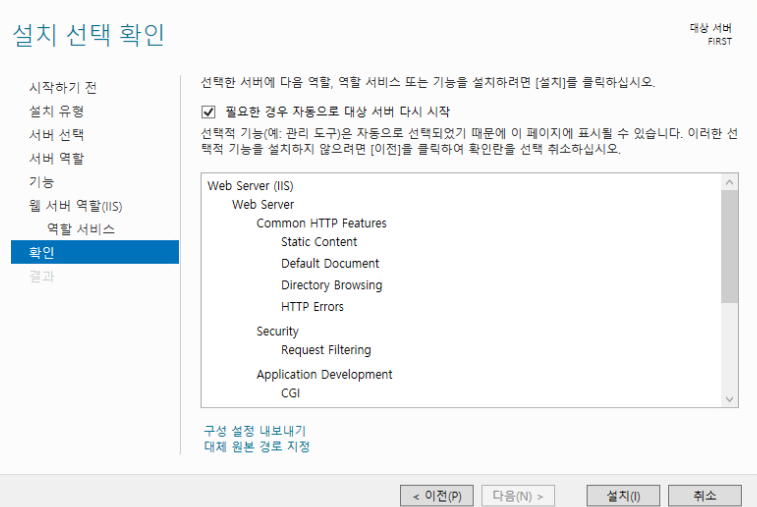
Task: Select the Application Development row
Action: [x=324, y=375]
